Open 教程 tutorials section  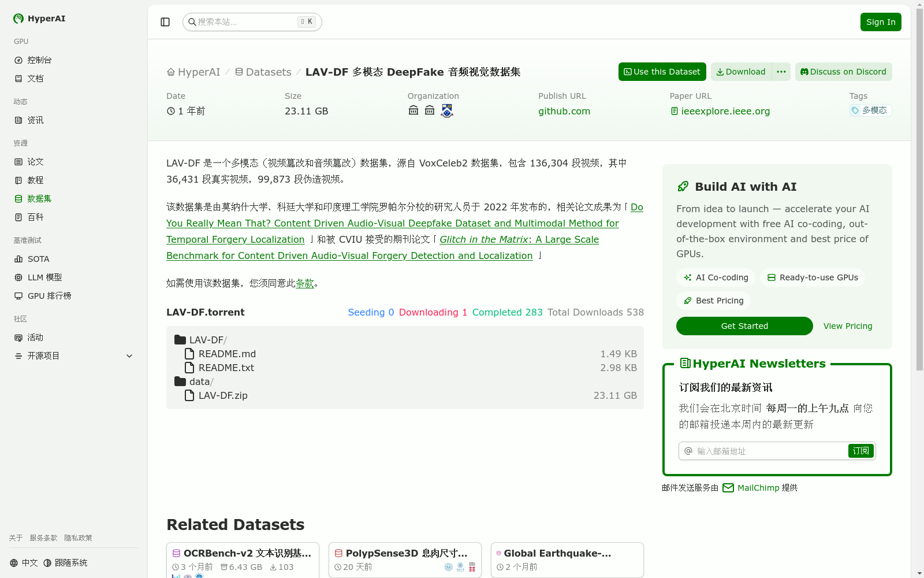point(74,180)
